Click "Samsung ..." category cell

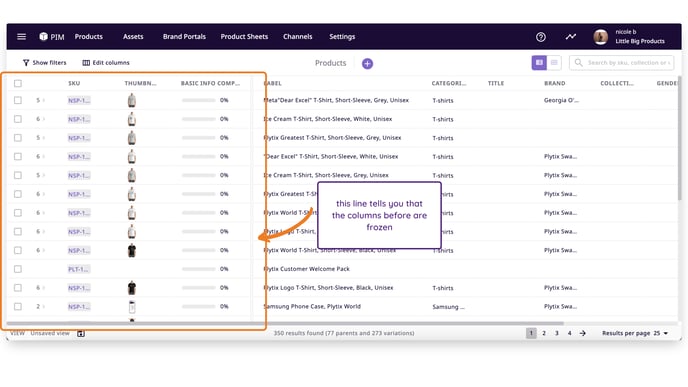click(448, 307)
